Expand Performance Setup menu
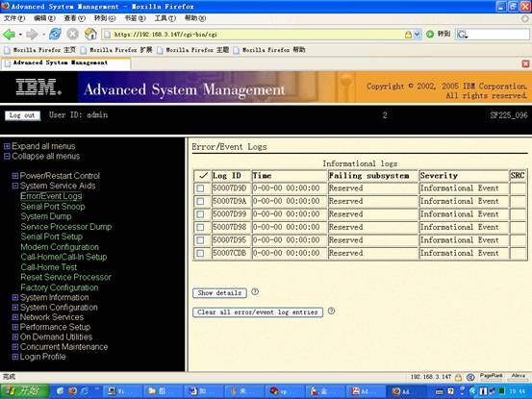Screen dimensions: 532x399 click(x=15, y=327)
